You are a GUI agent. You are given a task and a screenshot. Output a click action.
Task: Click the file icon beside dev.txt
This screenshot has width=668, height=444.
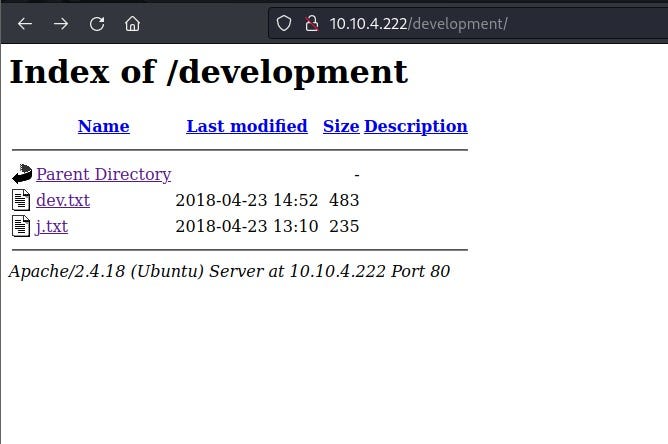tap(21, 200)
